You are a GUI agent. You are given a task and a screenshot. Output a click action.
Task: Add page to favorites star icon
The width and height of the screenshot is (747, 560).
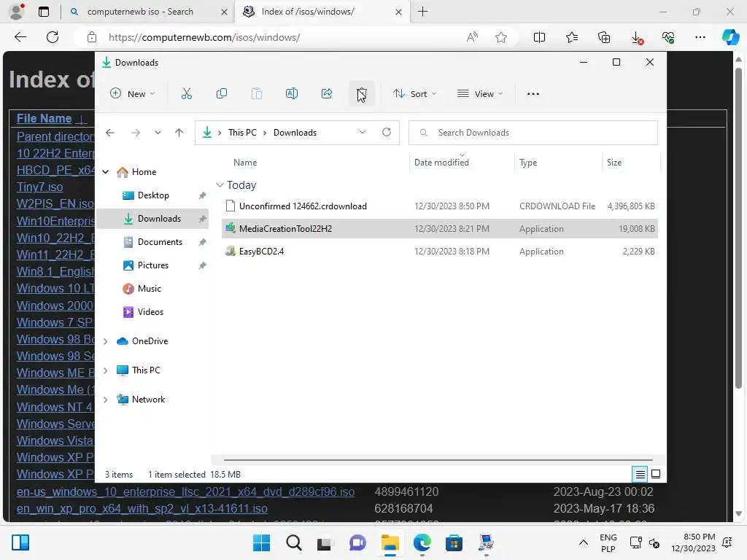(x=500, y=37)
